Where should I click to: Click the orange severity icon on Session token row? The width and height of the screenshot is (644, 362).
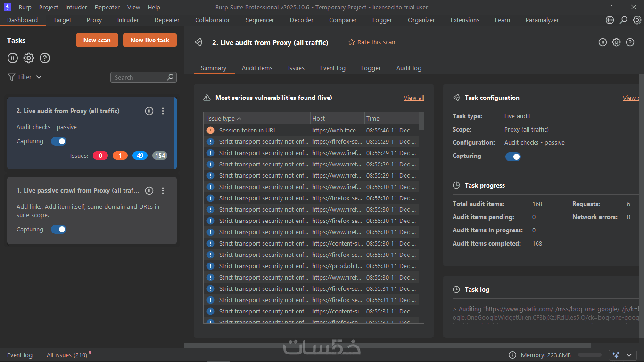click(x=210, y=130)
